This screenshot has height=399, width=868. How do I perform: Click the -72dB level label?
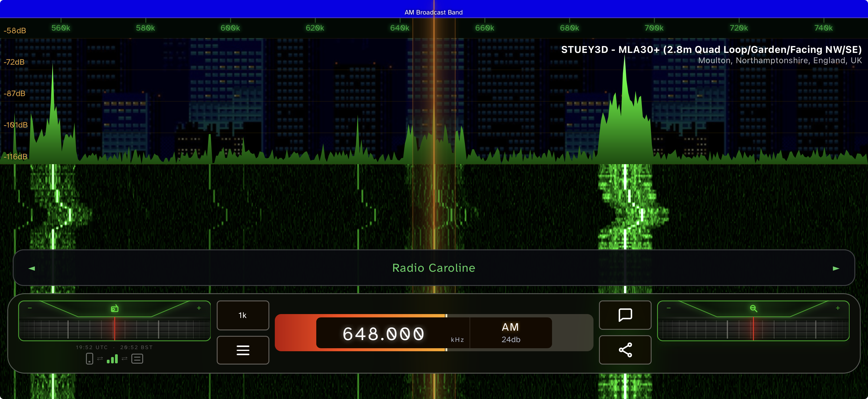(14, 62)
